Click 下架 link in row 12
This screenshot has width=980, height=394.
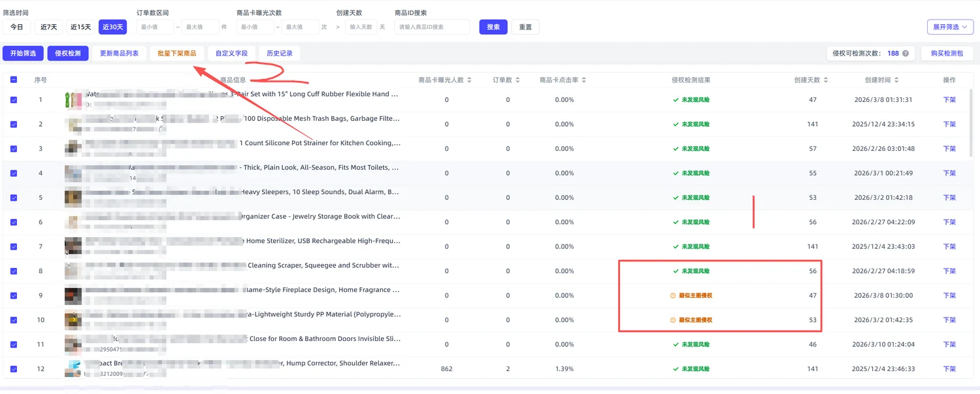949,369
